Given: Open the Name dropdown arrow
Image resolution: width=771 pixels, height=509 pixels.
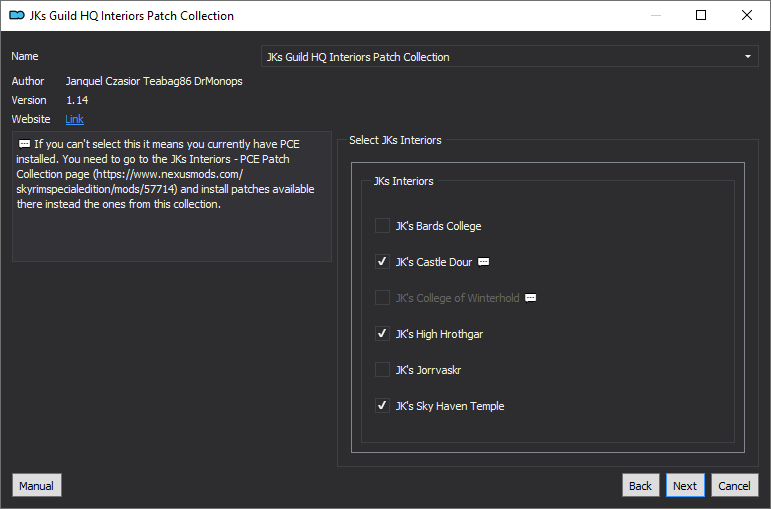Looking at the screenshot, I should [x=747, y=57].
